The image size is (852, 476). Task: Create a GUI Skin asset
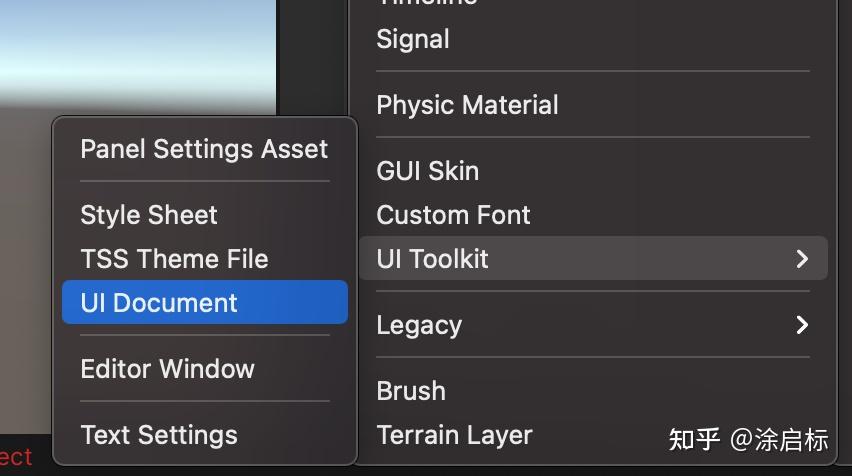point(427,171)
